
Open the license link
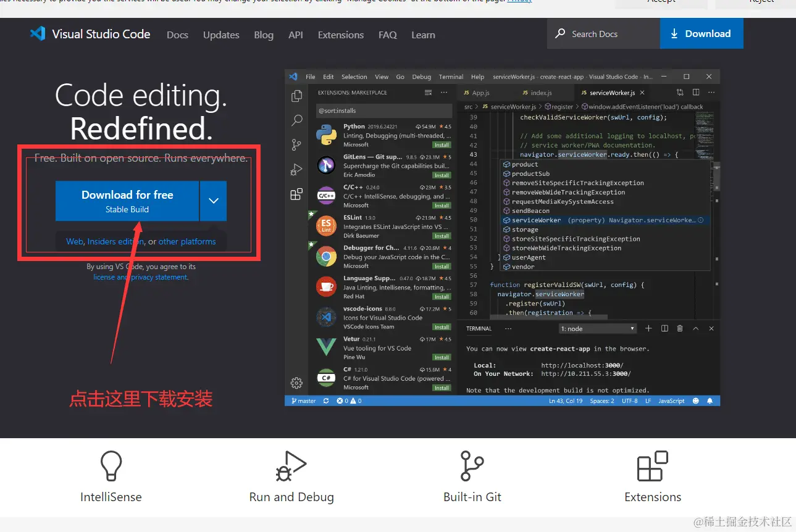point(104,277)
